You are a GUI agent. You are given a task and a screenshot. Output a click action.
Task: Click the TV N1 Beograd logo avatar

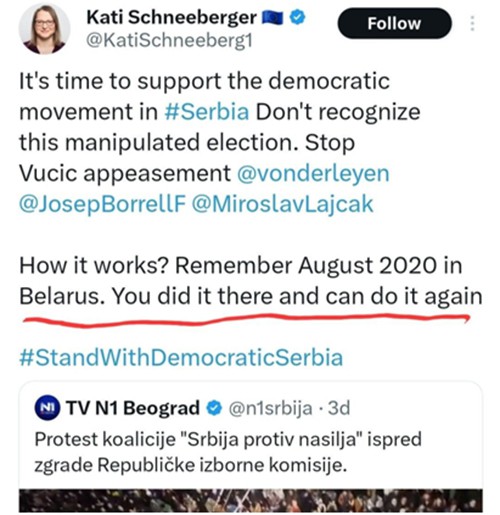47,408
